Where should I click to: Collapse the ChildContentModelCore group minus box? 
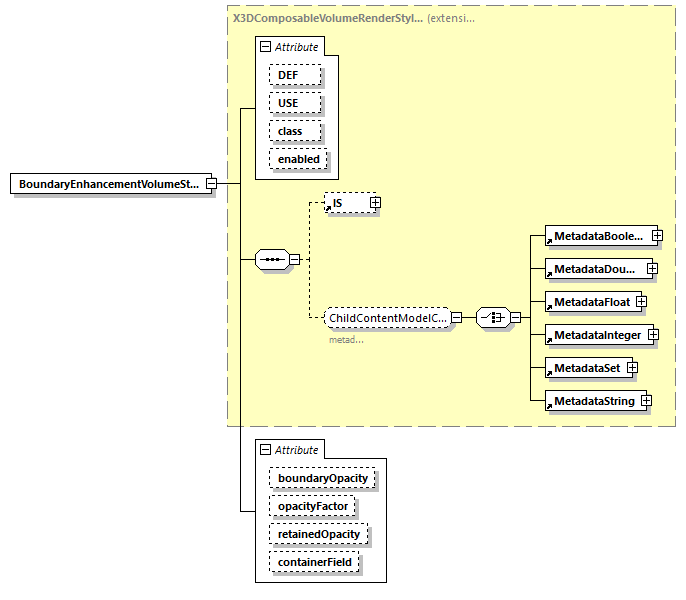(x=456, y=318)
